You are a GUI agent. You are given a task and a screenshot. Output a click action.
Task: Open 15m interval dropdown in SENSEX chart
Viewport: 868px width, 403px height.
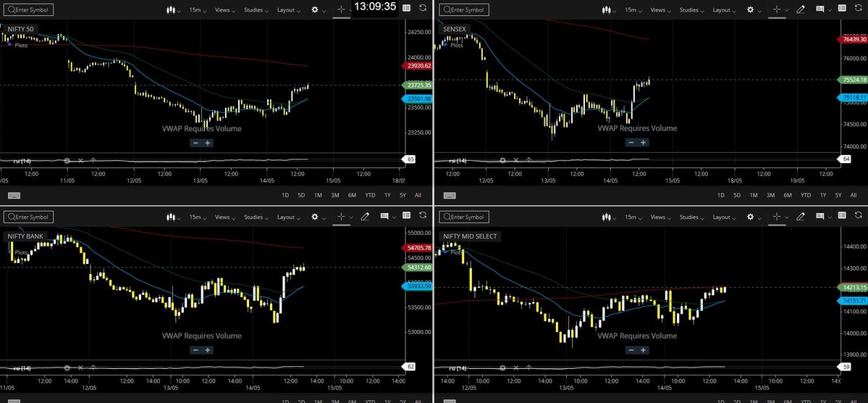pos(632,10)
